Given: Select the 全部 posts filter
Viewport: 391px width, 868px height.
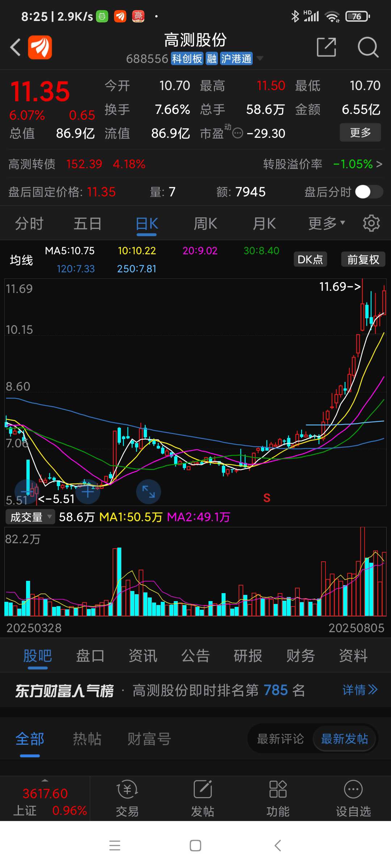Looking at the screenshot, I should [x=30, y=739].
